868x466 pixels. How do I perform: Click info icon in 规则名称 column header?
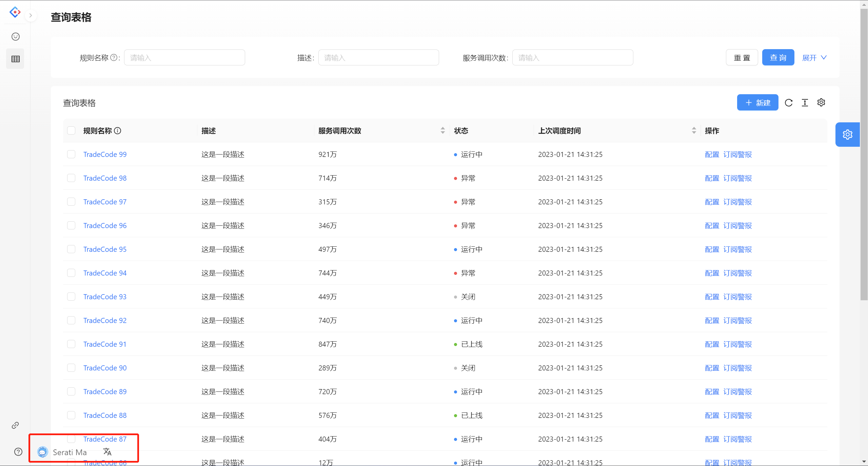[x=118, y=131]
